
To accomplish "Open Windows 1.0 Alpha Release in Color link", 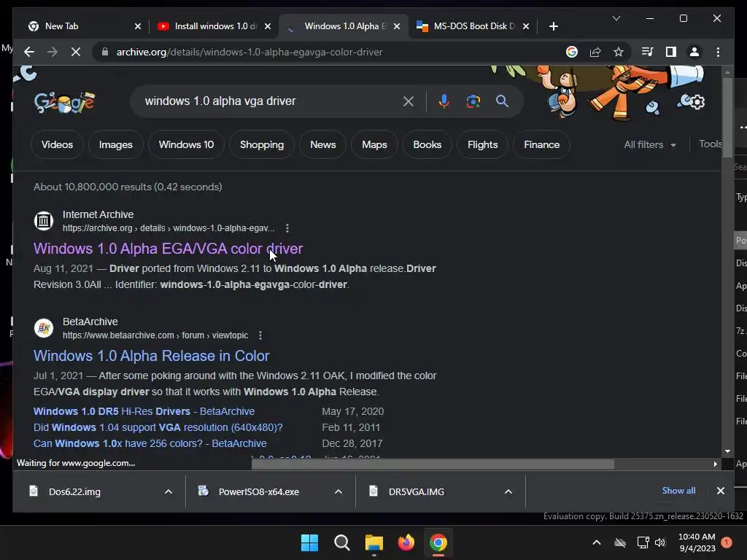I will (152, 356).
